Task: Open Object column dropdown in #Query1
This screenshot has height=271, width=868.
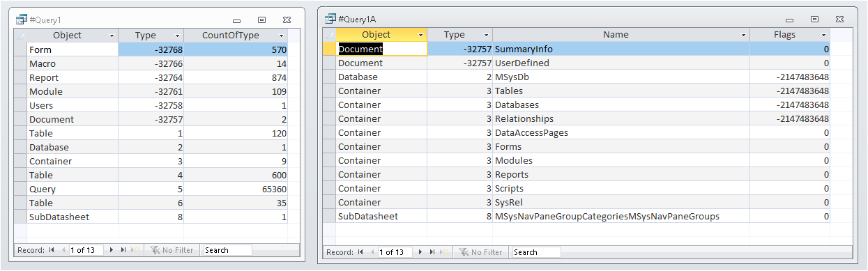Action: pos(112,36)
